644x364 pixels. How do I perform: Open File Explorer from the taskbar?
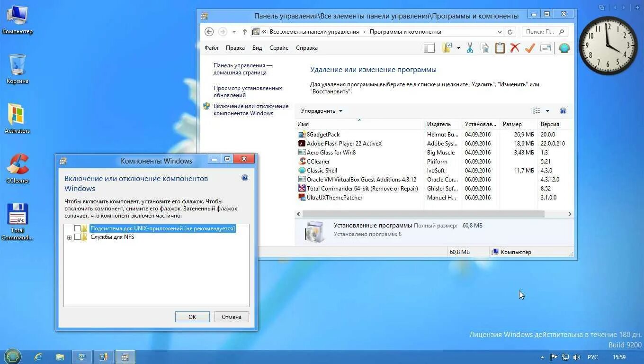pyautogui.click(x=60, y=357)
